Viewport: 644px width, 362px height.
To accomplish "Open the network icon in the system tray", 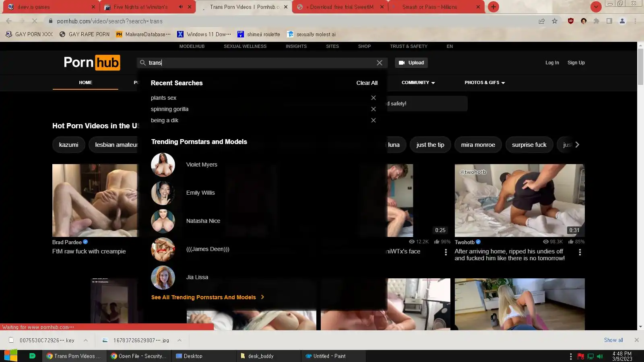I will tap(590, 356).
